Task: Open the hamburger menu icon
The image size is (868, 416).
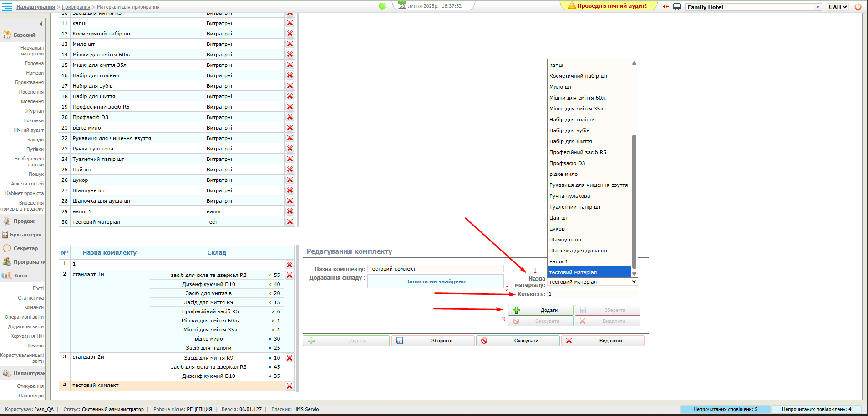Action: point(7,6)
